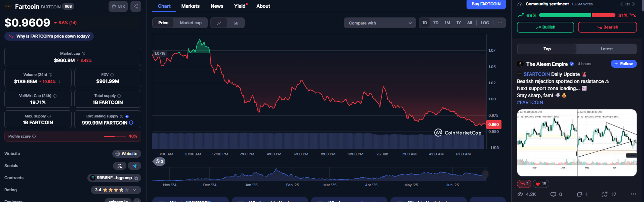The width and height of the screenshot is (644, 202).
Task: Click the $FARTCOIN cashtag in post
Action: click(x=536, y=74)
